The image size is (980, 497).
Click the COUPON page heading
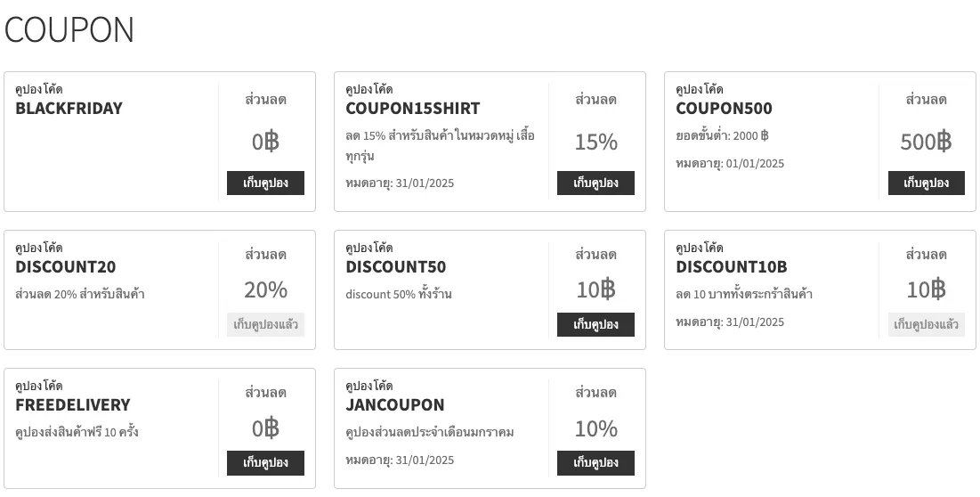pos(69,30)
